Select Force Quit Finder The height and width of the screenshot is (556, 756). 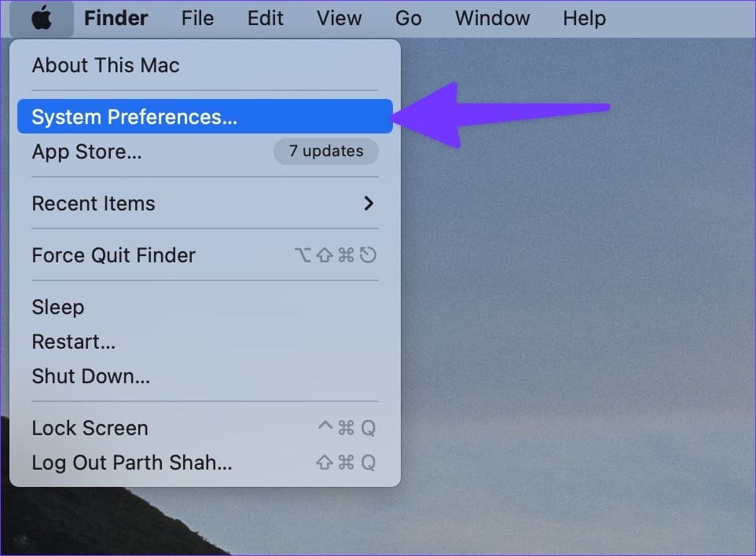tap(205, 255)
